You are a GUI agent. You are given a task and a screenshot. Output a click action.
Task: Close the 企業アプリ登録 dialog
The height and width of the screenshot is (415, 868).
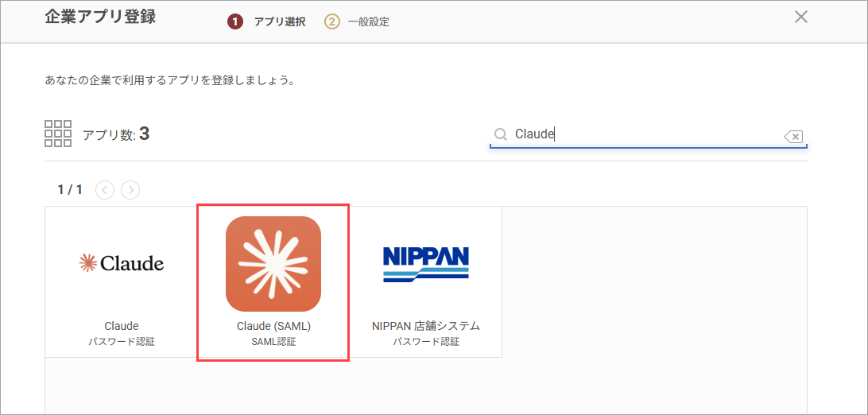tap(801, 17)
